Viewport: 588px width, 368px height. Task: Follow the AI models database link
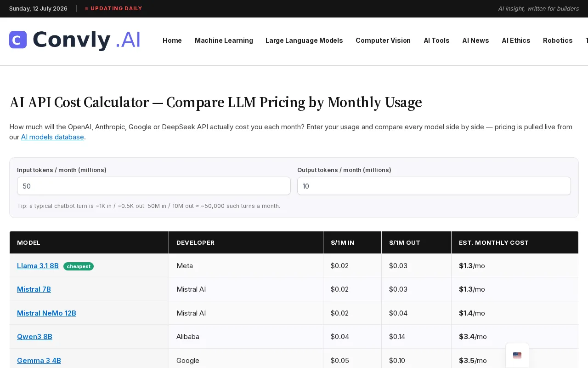[52, 137]
